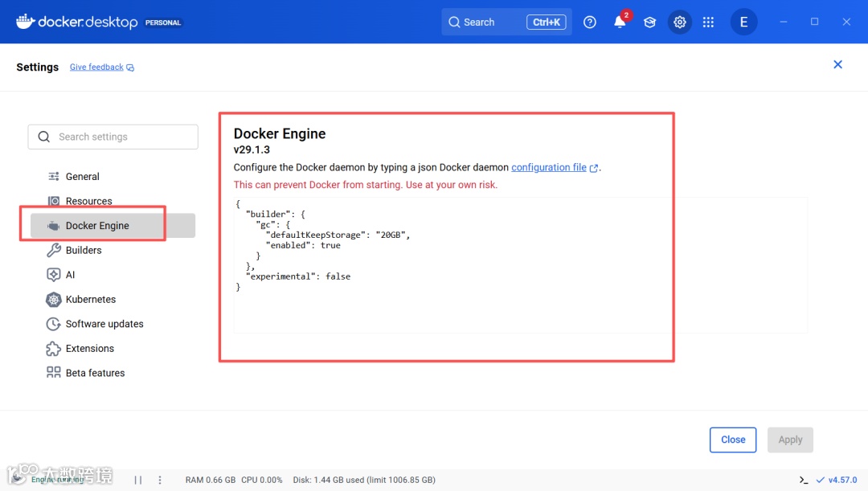
Task: Click the Docker Desktop whale logo
Action: tap(26, 22)
